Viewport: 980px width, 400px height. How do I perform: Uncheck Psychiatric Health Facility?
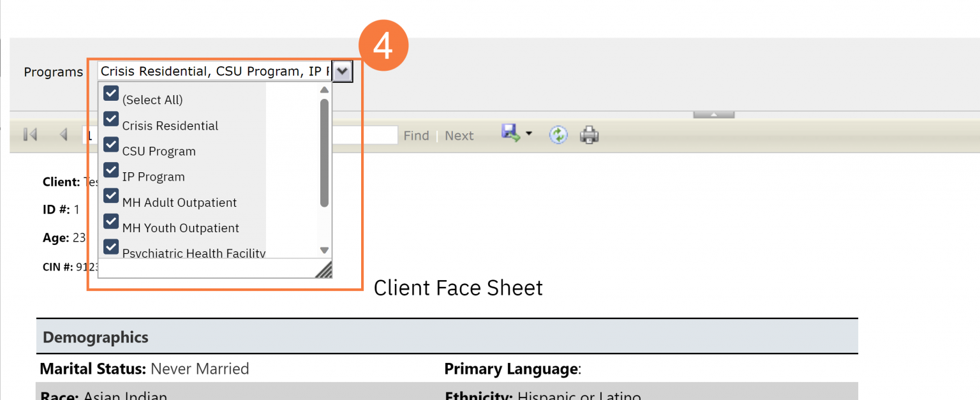pos(111,247)
